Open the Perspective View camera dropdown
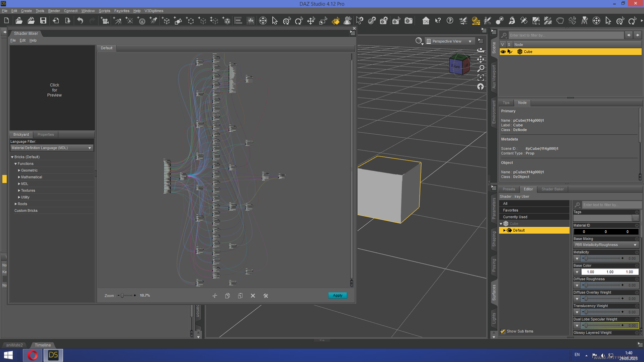This screenshot has width=644, height=362. coord(449,41)
